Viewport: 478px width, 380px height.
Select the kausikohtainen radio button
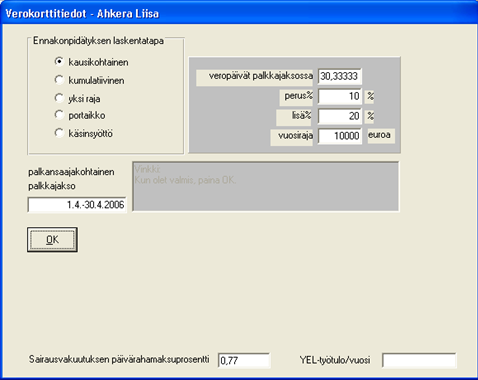click(59, 62)
